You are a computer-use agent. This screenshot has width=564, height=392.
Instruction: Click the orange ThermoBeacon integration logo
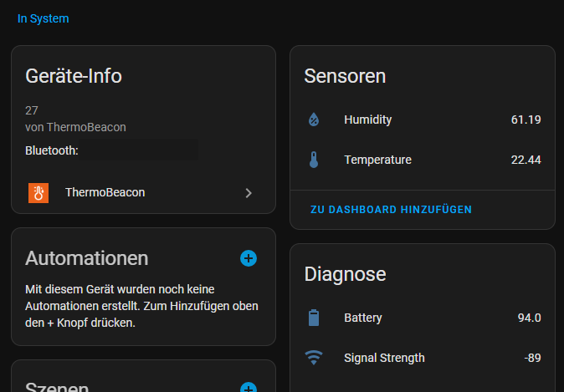[x=38, y=193]
